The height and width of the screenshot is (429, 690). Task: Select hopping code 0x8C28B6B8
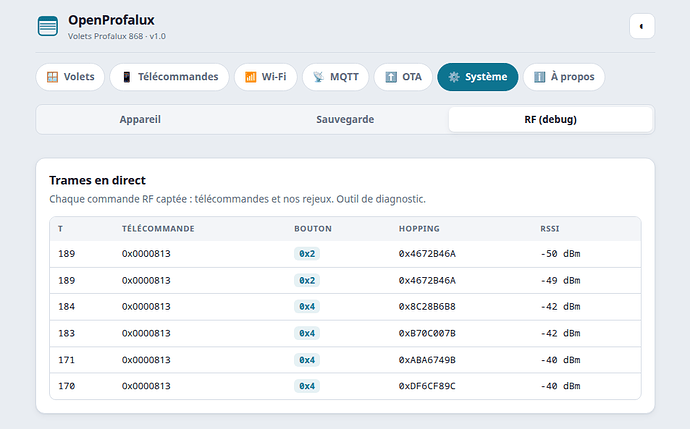427,307
